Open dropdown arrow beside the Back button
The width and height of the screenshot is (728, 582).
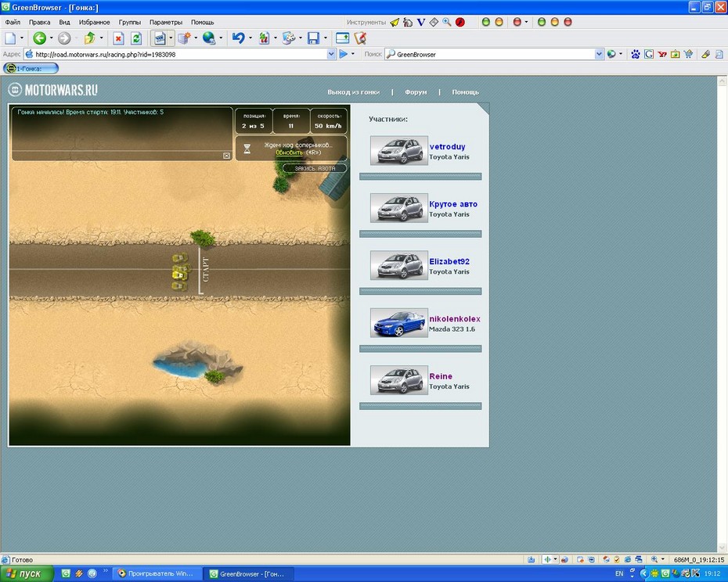[52, 38]
